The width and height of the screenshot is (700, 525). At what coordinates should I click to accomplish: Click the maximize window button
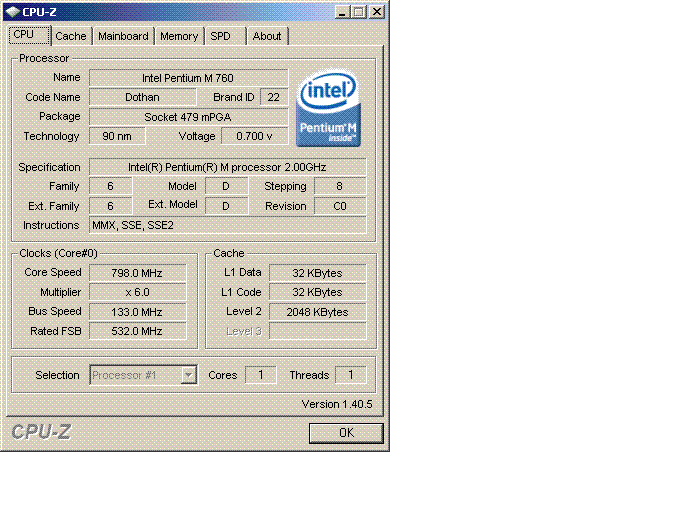[358, 12]
